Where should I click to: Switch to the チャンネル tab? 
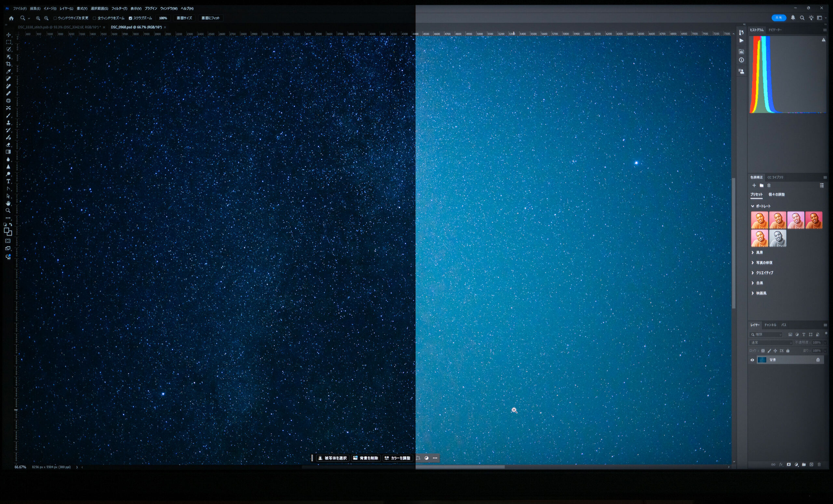pos(770,325)
